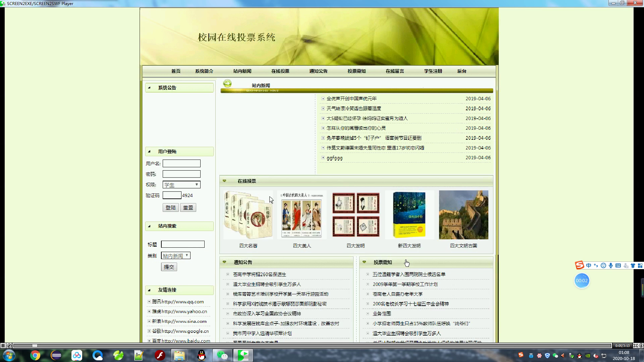644x362 pixels.
Task: Collapse the 友情连接 panel triangle
Action: click(150, 290)
